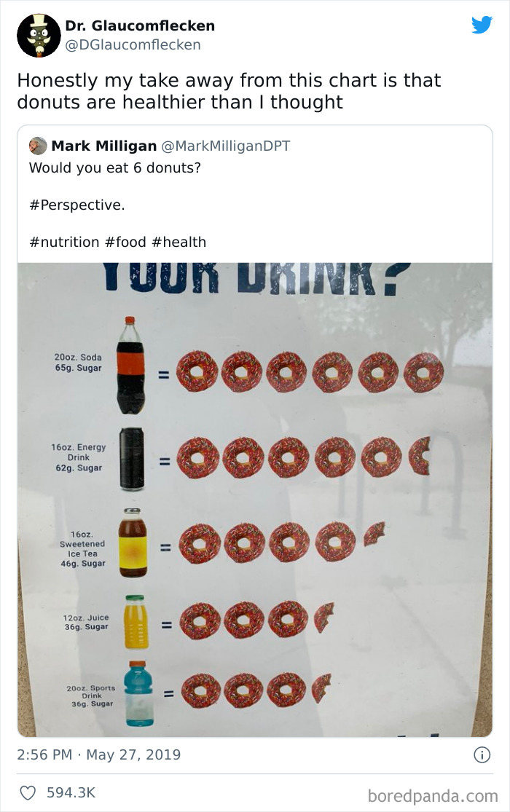Click the quoted tweet text 'Would you eat 6 donuts?'
Image resolution: width=510 pixels, height=812 pixels.
[114, 167]
